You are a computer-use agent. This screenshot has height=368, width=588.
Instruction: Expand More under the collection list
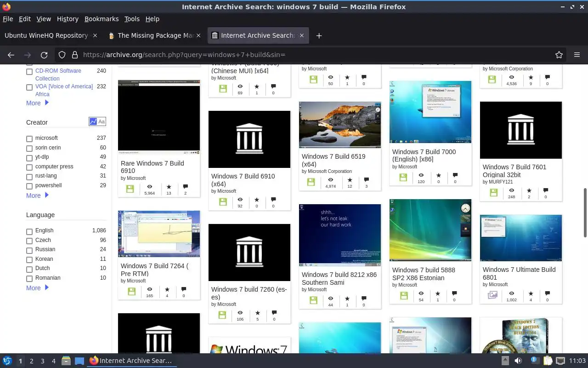click(37, 103)
